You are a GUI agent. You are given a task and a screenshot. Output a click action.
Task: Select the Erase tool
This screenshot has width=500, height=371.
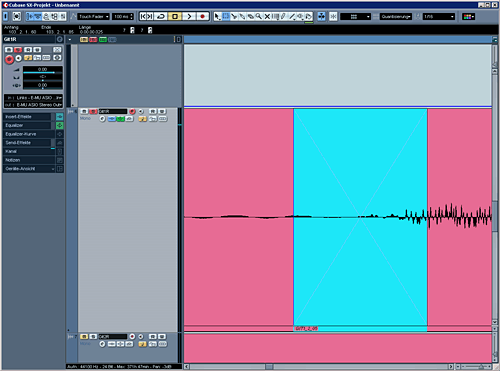pyautogui.click(x=251, y=16)
